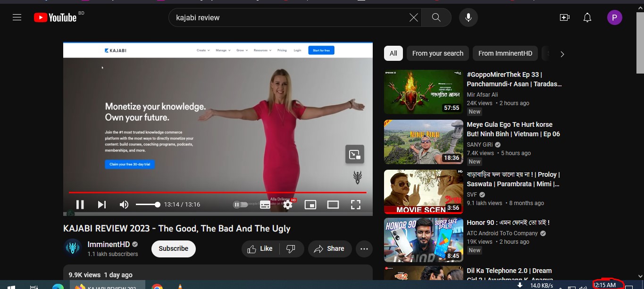Click the picture-in-picture overlay icon
This screenshot has width=644, height=289.
[x=354, y=154]
